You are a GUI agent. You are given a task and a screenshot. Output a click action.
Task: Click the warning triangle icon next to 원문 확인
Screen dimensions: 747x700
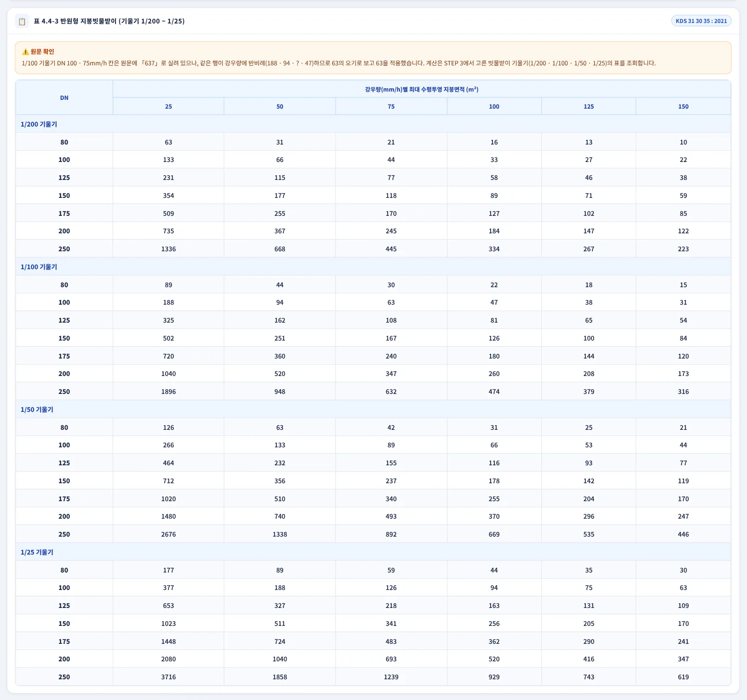click(x=25, y=52)
